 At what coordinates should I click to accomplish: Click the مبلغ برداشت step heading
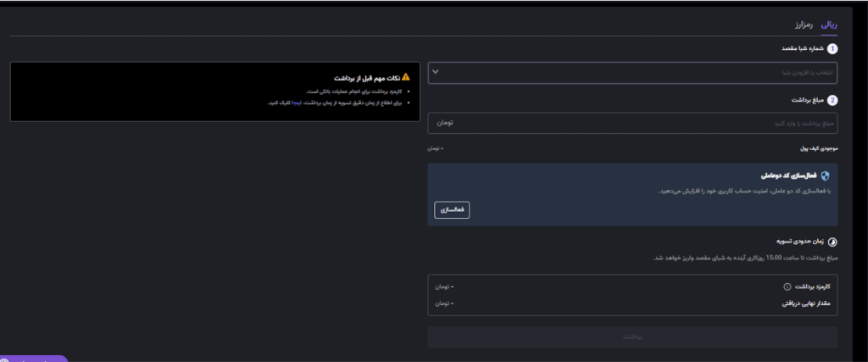808,100
